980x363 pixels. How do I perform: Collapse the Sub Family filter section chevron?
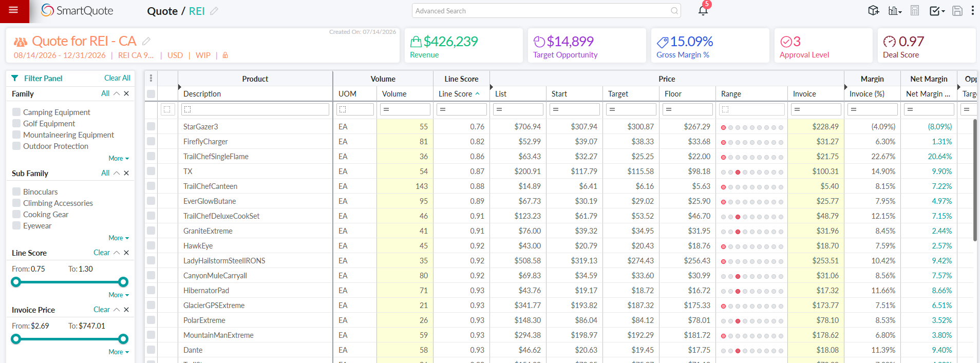click(117, 173)
